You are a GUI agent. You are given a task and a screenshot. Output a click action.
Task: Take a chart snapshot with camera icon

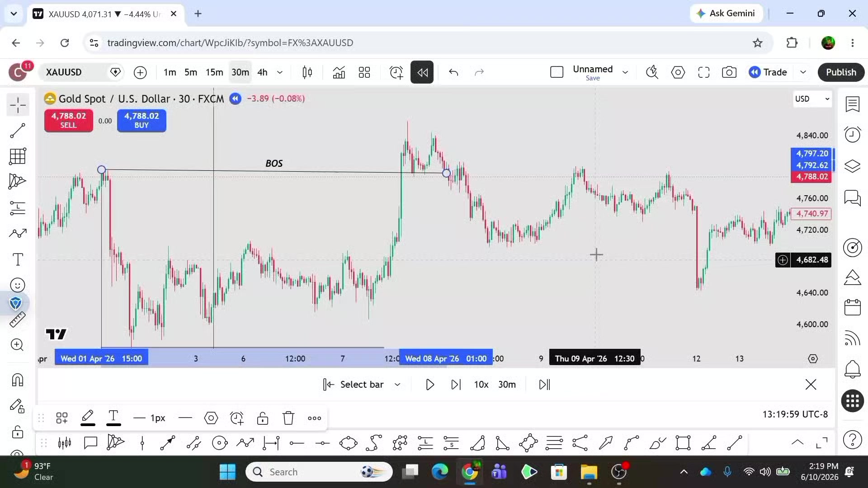(x=729, y=72)
